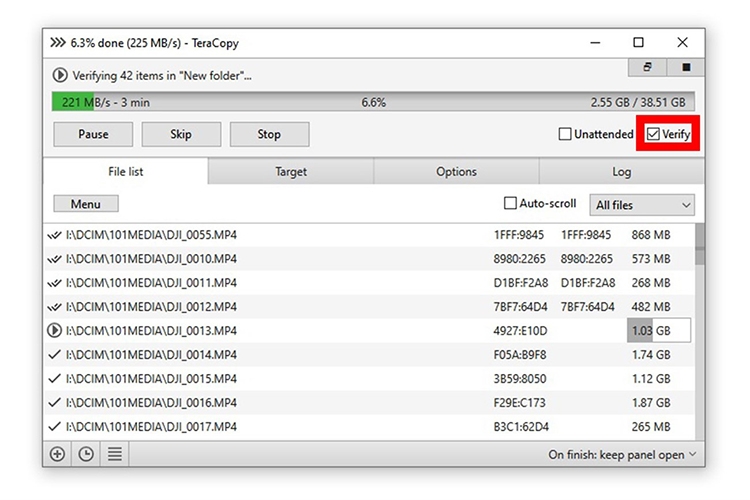This screenshot has height=500, width=750.
Task: Click the Verifying 42 items status text
Action: [162, 76]
